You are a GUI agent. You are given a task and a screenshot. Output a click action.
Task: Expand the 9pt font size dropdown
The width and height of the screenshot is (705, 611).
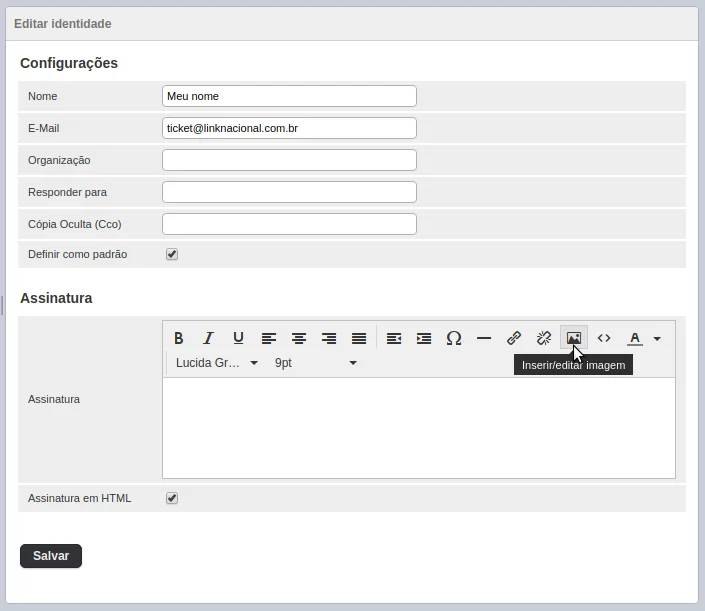(315, 363)
